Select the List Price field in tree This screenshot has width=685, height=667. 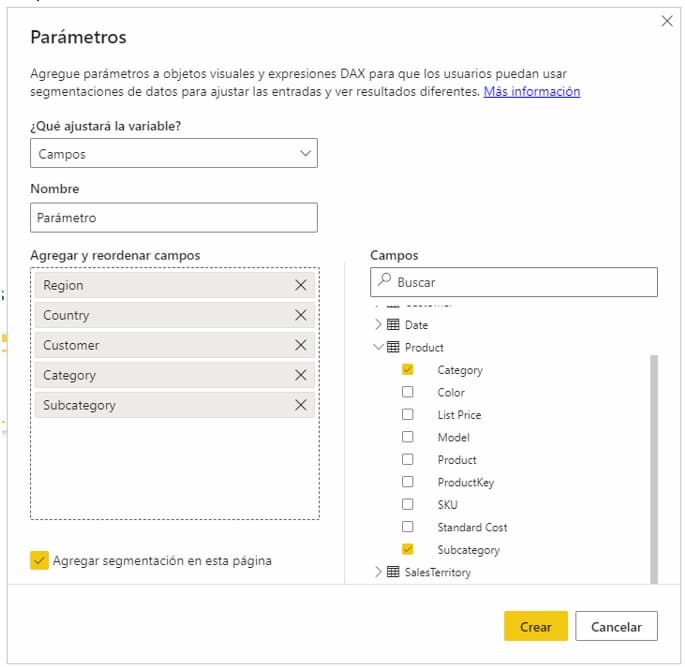pos(459,415)
